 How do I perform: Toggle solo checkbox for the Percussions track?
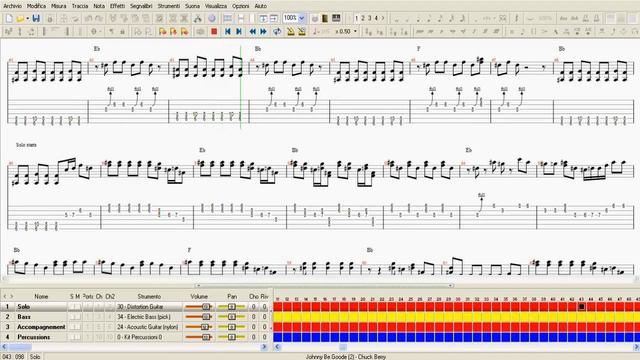coord(72,337)
